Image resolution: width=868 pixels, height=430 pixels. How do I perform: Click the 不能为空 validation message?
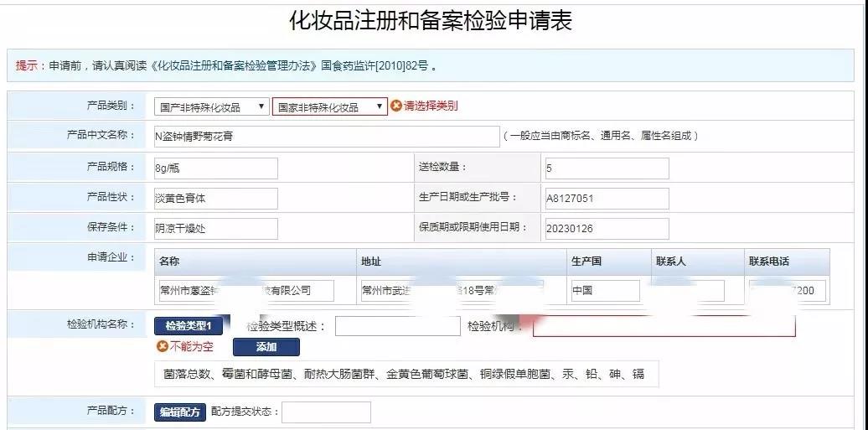192,347
